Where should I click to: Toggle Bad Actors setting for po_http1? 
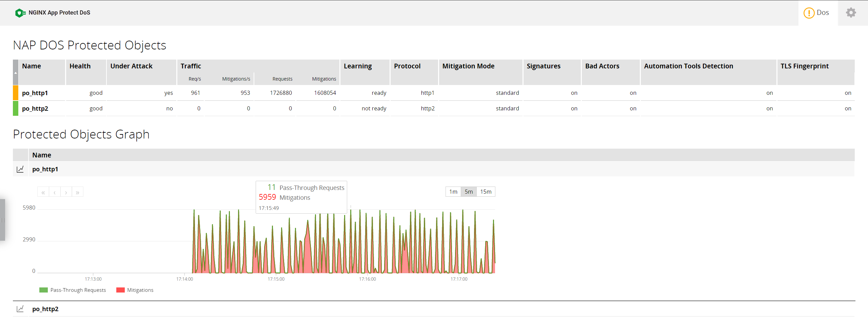633,93
